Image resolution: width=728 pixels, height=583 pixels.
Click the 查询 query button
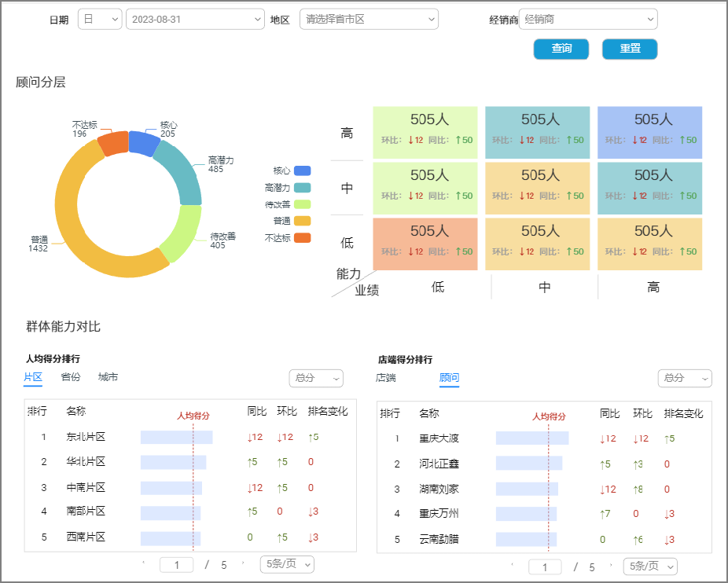[x=561, y=49]
